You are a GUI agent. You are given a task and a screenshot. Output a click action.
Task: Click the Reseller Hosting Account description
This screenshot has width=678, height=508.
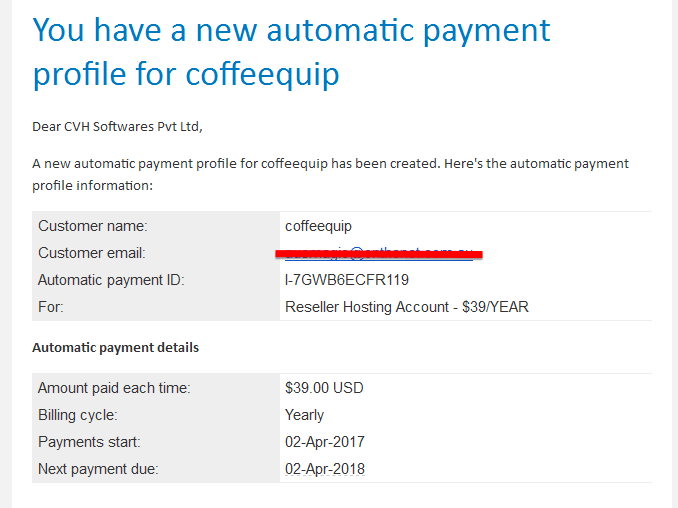(406, 307)
